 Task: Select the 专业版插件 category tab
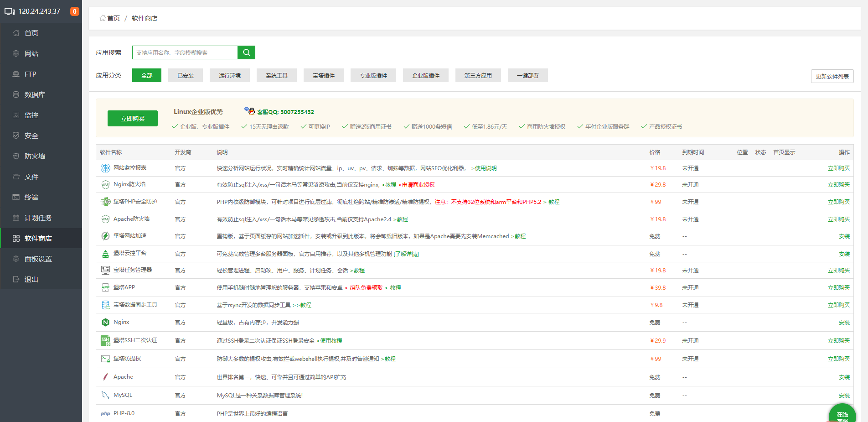coord(373,75)
